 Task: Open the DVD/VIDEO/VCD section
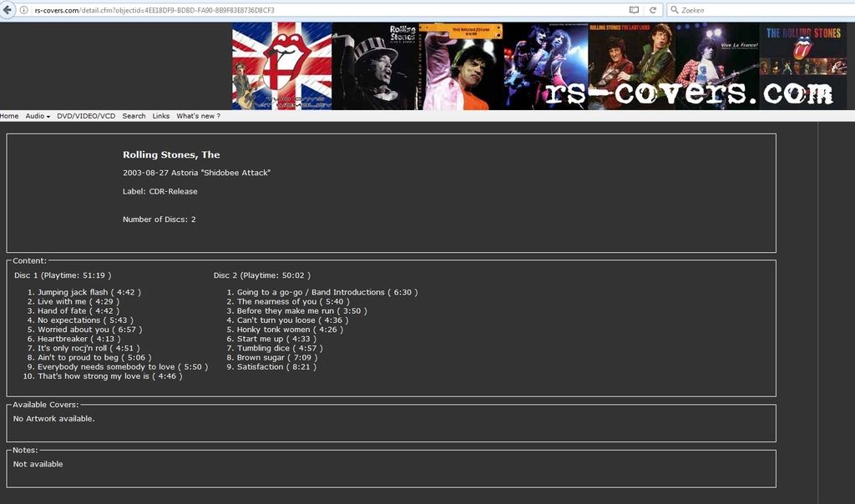[86, 116]
